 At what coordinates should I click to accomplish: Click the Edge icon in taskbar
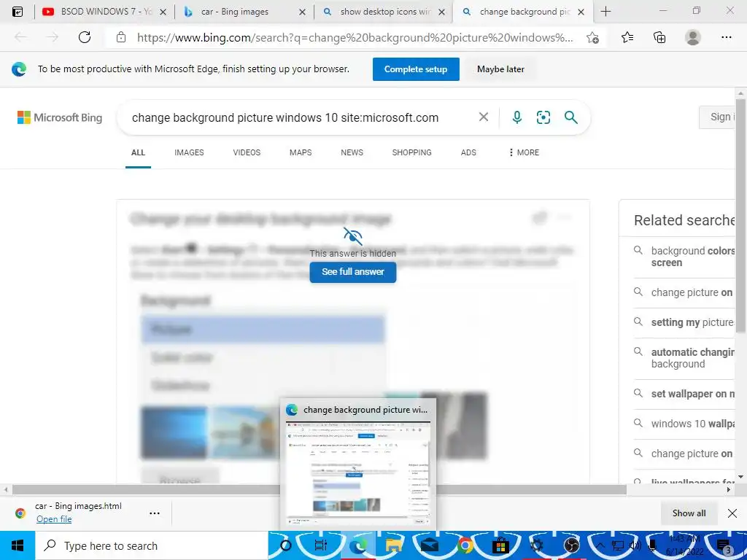357,545
